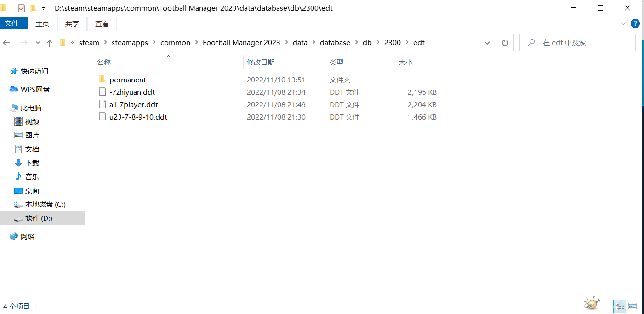Open 网络 network icon in sidebar
Image resolution: width=644 pixels, height=314 pixels.
click(14, 236)
